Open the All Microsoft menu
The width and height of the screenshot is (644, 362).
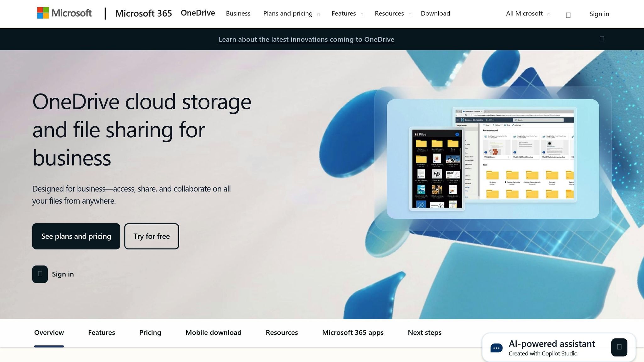pyautogui.click(x=527, y=14)
